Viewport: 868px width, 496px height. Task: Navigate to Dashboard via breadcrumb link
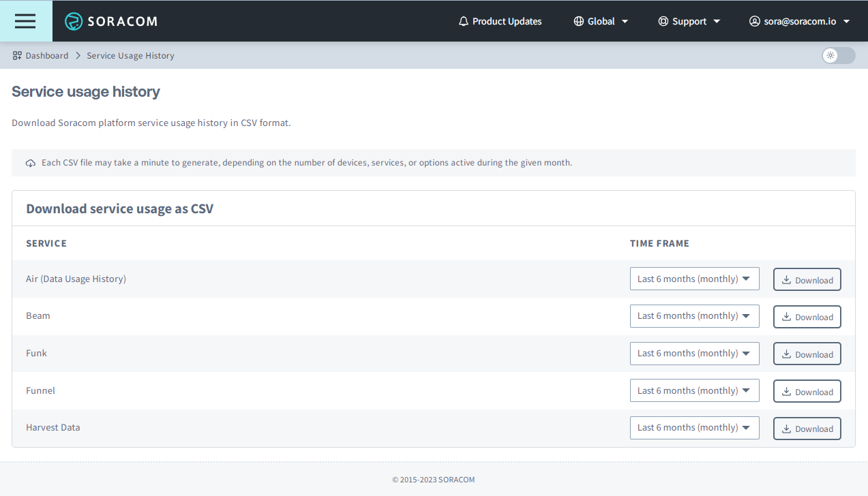pyautogui.click(x=46, y=55)
